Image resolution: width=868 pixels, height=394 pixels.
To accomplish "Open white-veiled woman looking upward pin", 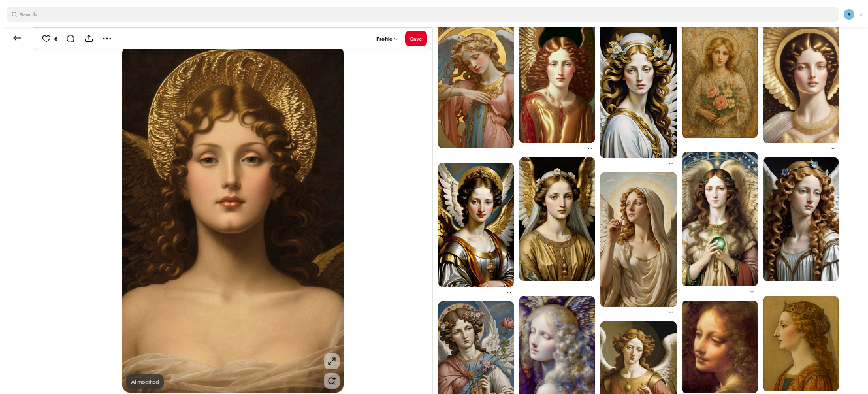I will point(638,240).
